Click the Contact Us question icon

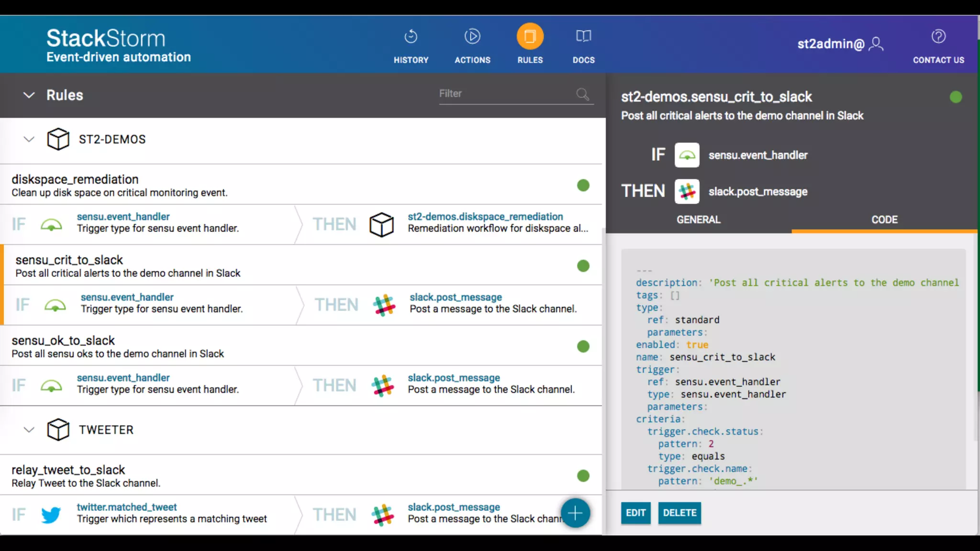pos(938,37)
